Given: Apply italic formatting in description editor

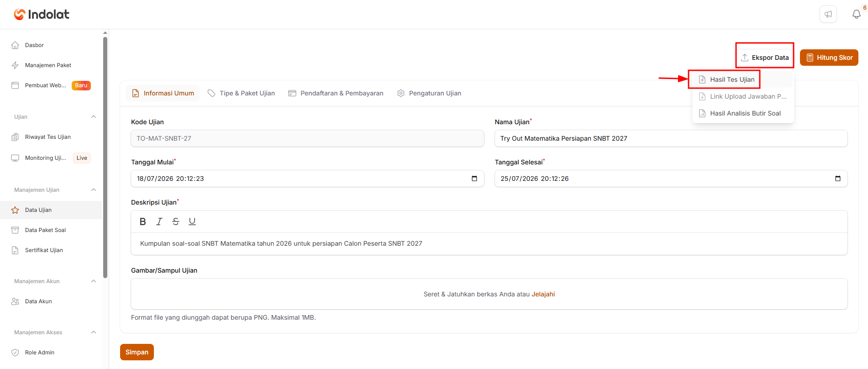Looking at the screenshot, I should (x=159, y=221).
